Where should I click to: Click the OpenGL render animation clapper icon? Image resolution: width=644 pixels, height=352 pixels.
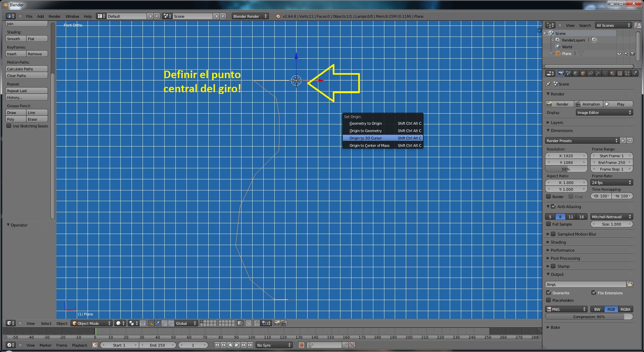(x=283, y=323)
